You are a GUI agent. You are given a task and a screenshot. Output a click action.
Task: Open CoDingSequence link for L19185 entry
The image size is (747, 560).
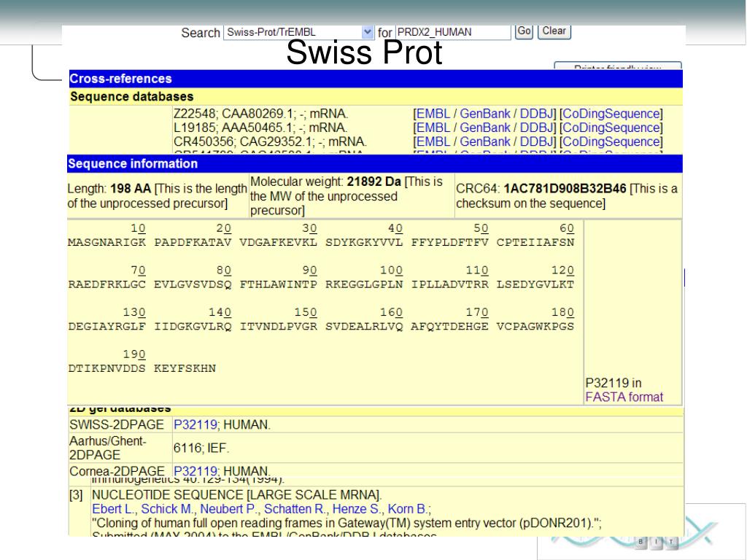[x=611, y=128]
